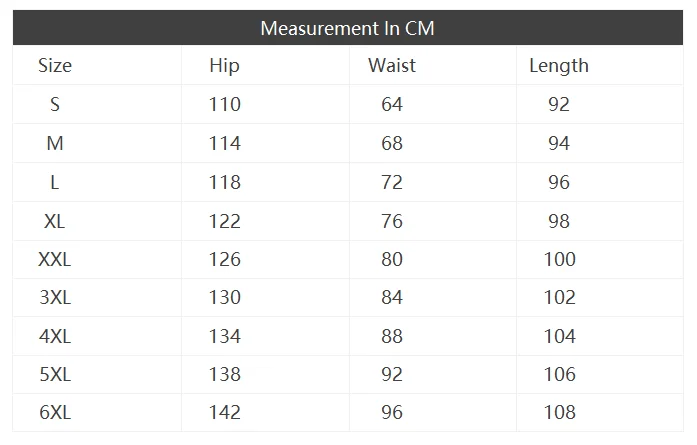Select the Length column header
Image resolution: width=697 pixels, height=445 pixels.
[x=558, y=66]
